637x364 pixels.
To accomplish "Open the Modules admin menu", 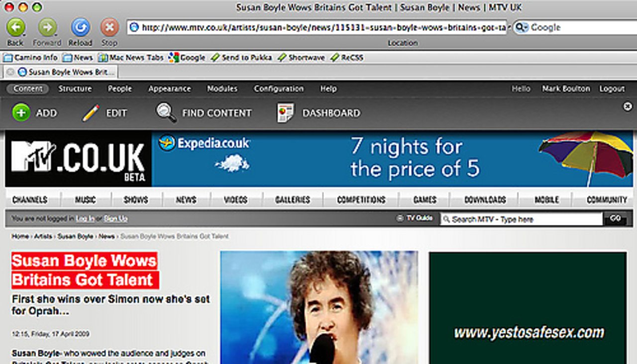I will pos(222,89).
